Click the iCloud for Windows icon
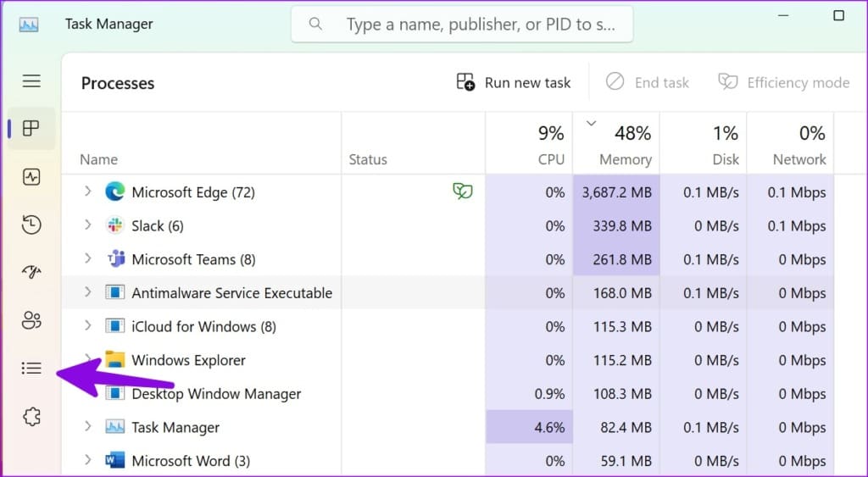This screenshot has width=868, height=477. (x=114, y=326)
